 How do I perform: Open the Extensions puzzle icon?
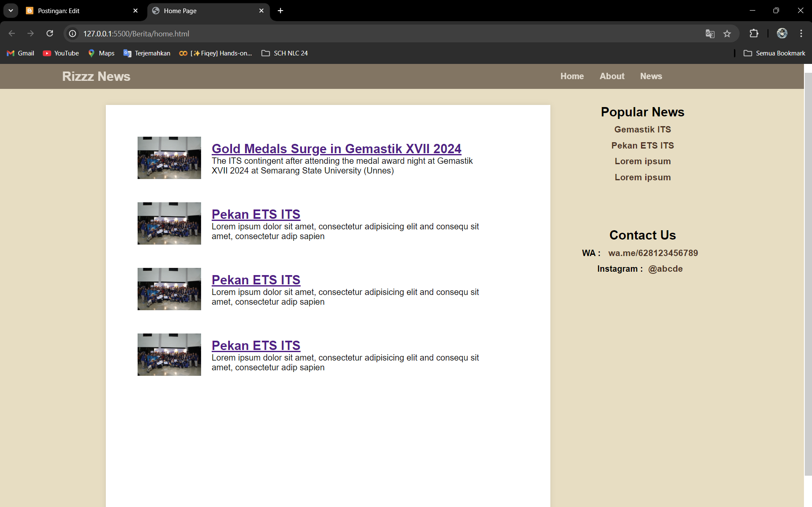[754, 33]
